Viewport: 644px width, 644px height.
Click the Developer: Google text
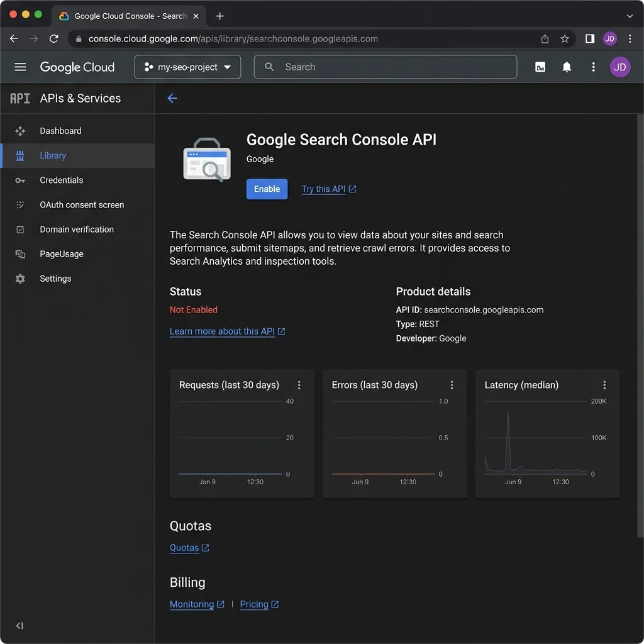coord(431,338)
